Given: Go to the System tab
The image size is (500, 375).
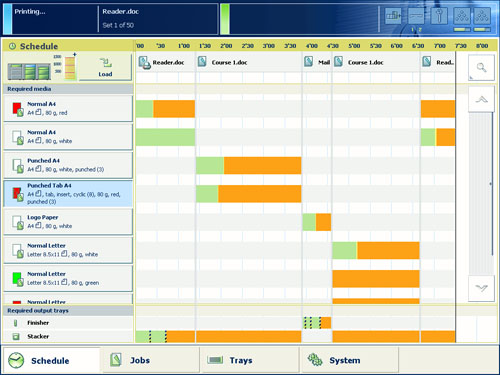Looking at the screenshot, I should [350, 360].
